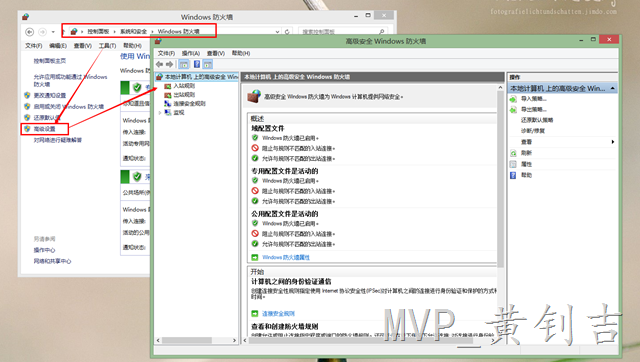This screenshot has width=640, height=362.
Task: Click 系统和安全 segment in address breadcrumb
Action: [x=133, y=31]
